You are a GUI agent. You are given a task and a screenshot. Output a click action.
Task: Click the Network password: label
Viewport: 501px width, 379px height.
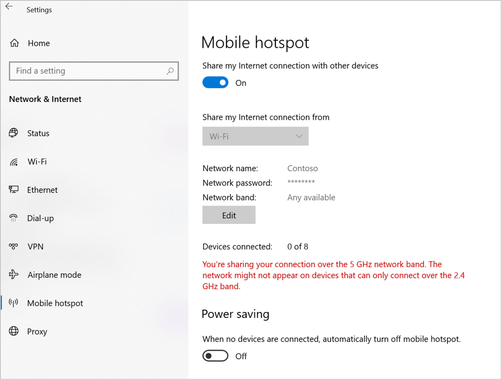pos(237,183)
